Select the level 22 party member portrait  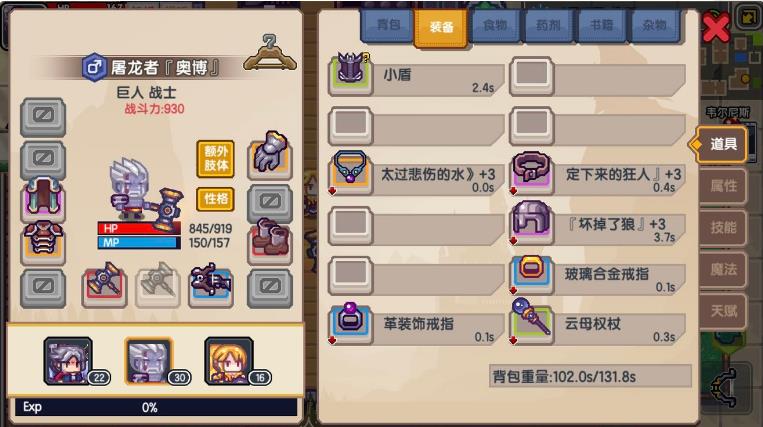pyautogui.click(x=68, y=361)
